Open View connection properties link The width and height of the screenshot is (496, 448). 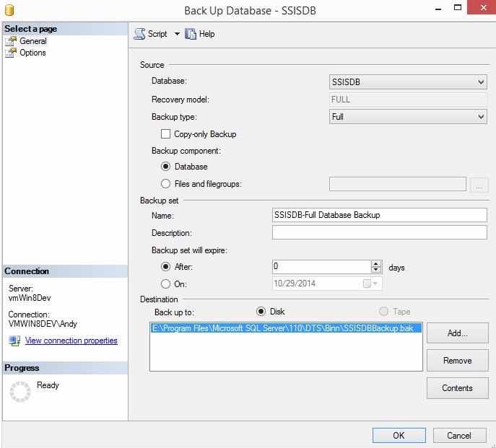tap(71, 341)
